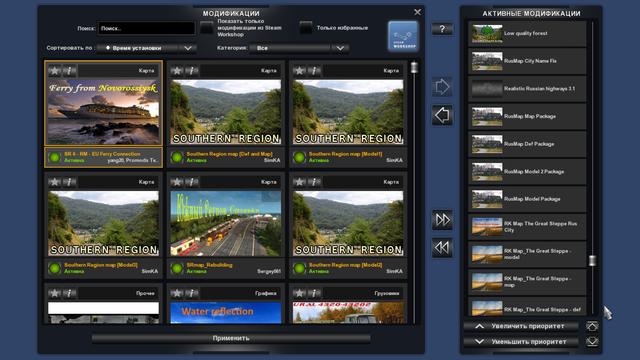Activate all mods with double right arrows
This screenshot has height=360, width=640.
tap(442, 220)
